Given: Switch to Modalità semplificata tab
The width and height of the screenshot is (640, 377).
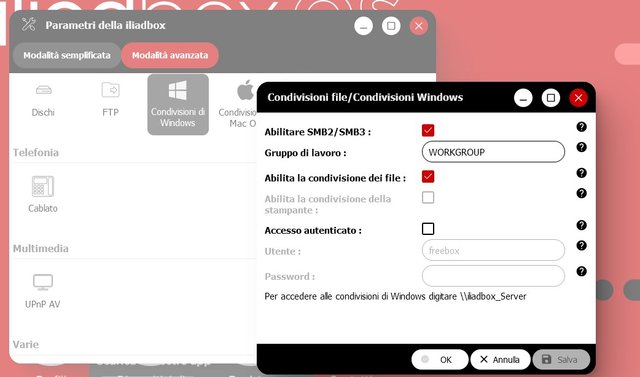Looking at the screenshot, I should coord(67,55).
